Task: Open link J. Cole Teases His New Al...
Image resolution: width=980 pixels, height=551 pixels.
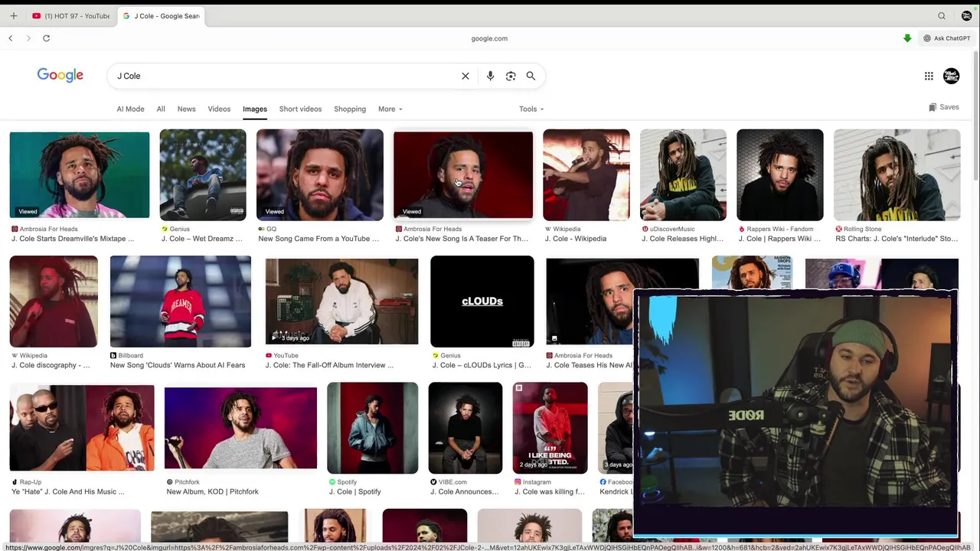Action: coord(590,365)
